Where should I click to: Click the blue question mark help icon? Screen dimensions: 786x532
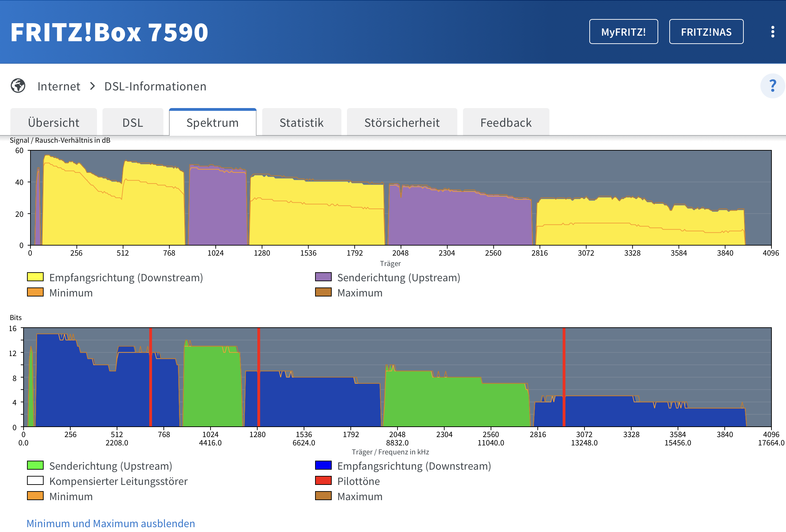(772, 86)
